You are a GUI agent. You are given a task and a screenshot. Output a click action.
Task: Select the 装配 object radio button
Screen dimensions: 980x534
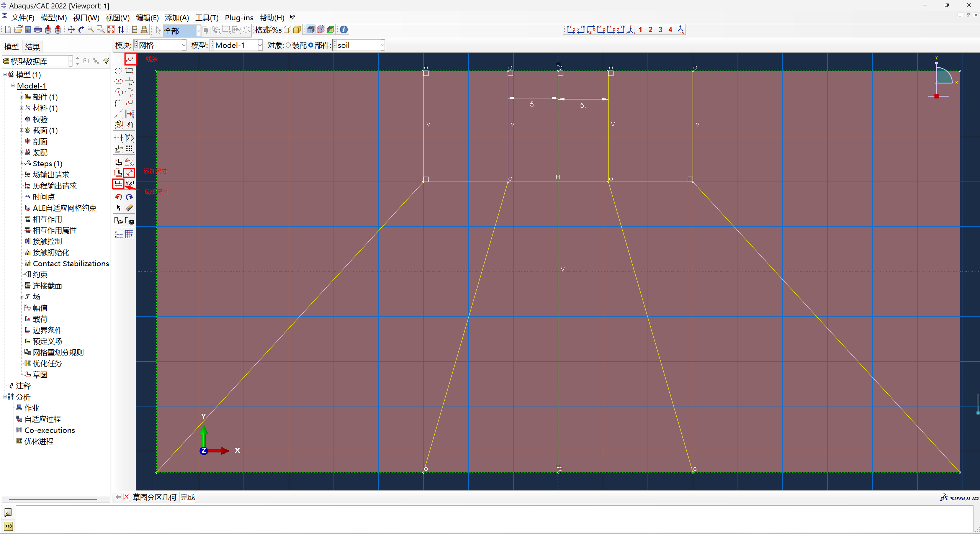coord(288,45)
